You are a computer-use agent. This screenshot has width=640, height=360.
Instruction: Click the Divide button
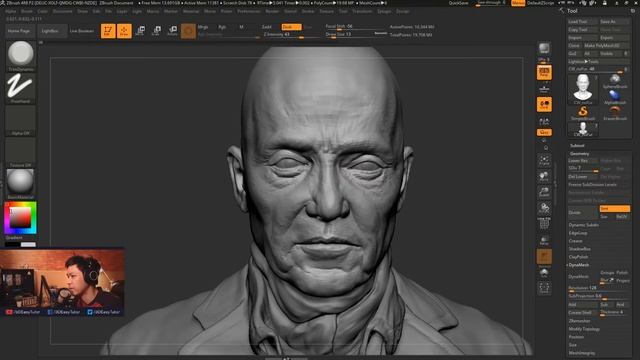583,213
